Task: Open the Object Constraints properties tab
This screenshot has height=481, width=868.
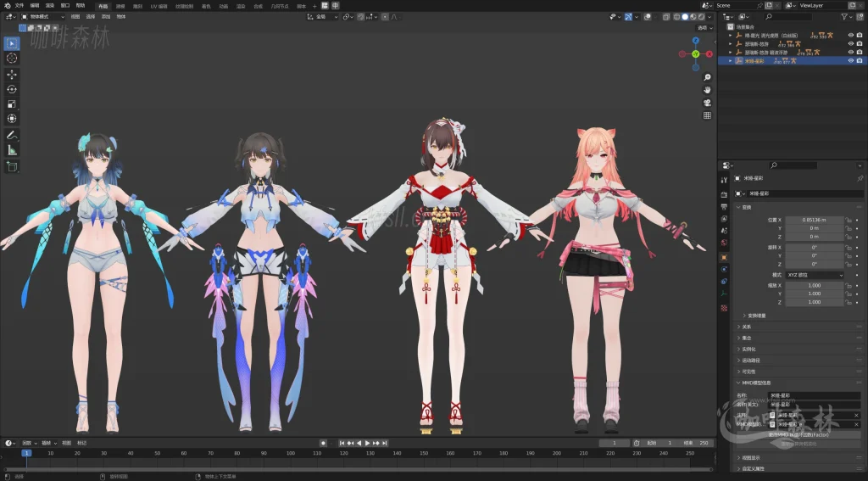Action: pos(724,281)
